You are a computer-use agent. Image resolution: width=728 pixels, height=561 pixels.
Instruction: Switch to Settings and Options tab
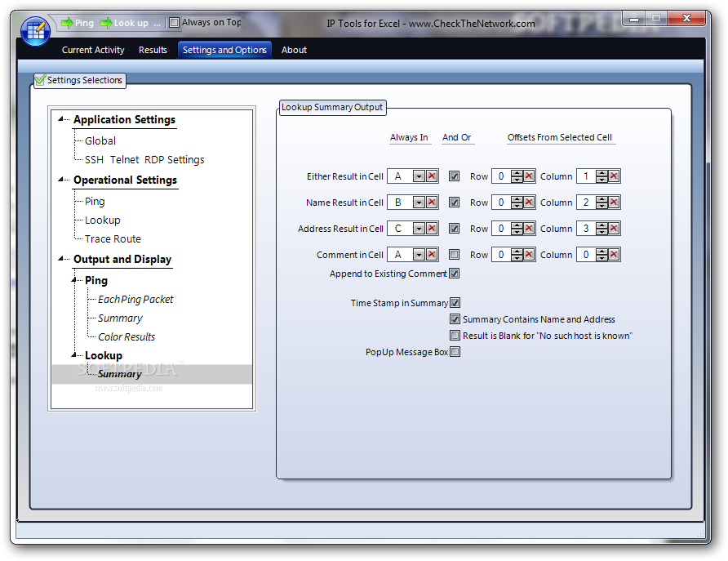click(x=224, y=50)
